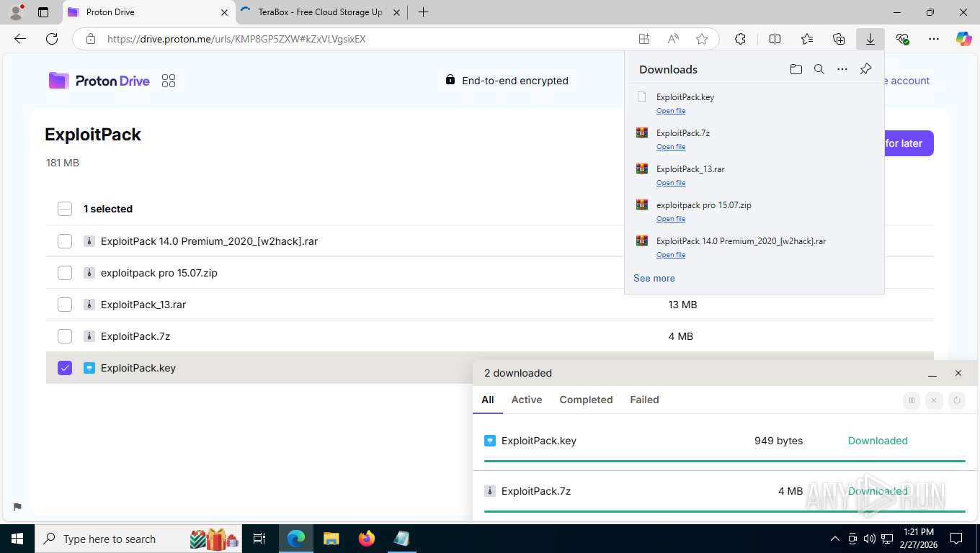This screenshot has height=553, width=980.
Task: Close the transfer manager panel
Action: (x=958, y=373)
